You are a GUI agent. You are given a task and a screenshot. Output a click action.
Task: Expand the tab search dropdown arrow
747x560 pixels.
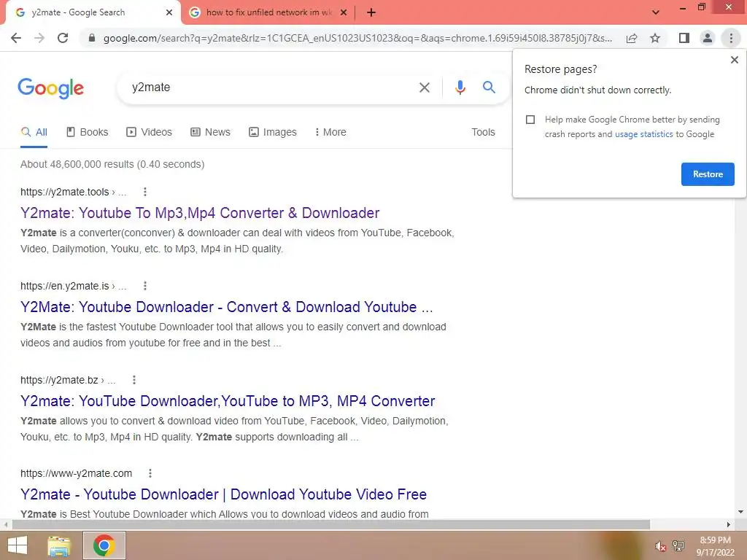coord(656,12)
